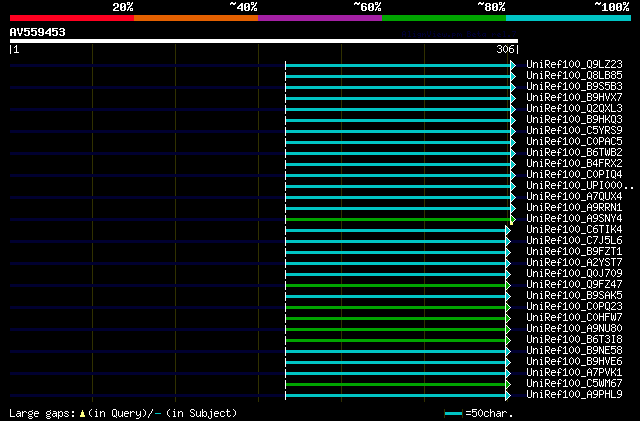Select the UniRef100_B4FRX2 subject name
The height and width of the screenshot is (421, 640).
(x=574, y=164)
